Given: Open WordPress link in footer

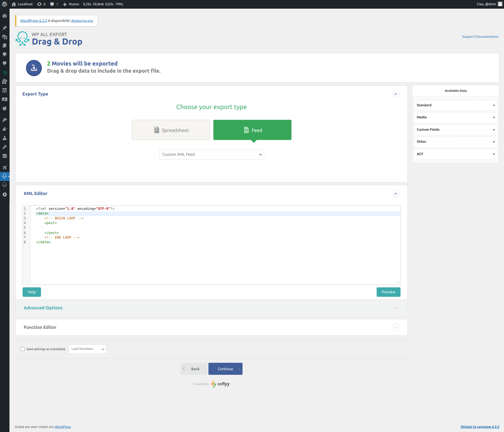Looking at the screenshot, I should [x=63, y=427].
